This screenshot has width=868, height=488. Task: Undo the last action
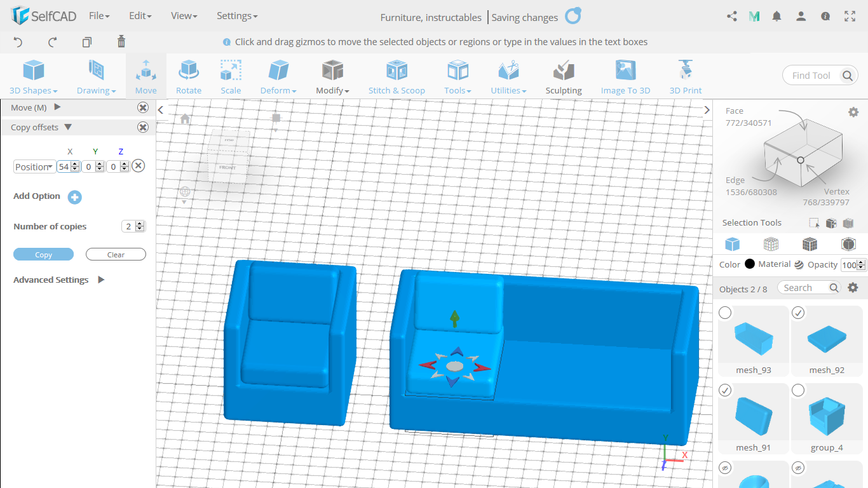click(18, 42)
